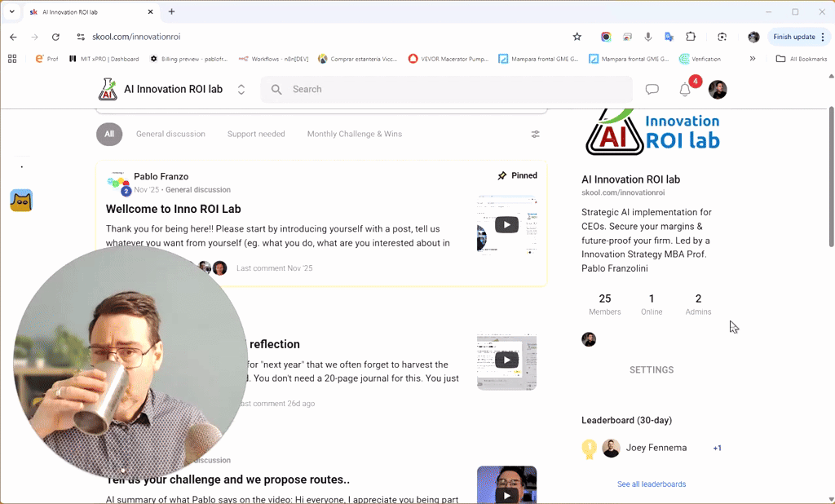Open Pablo Franzo's author name
Viewport: 835px width, 504px height.
coord(161,176)
